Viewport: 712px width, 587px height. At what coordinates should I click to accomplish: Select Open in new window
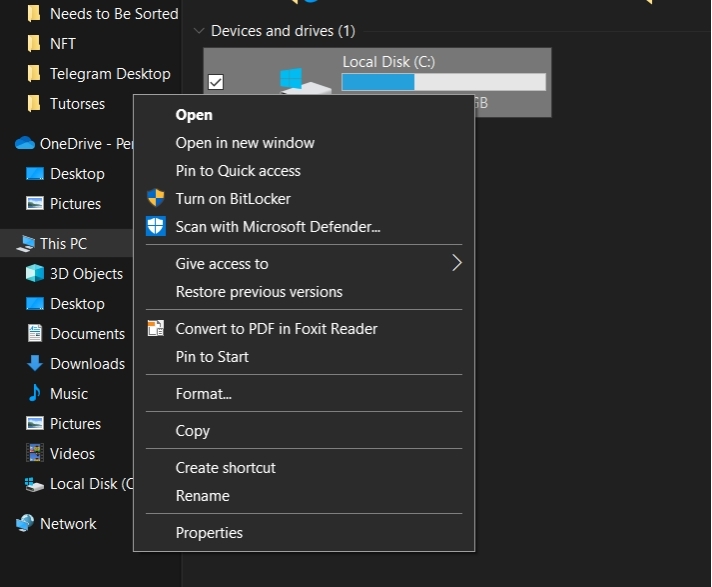pos(304,143)
